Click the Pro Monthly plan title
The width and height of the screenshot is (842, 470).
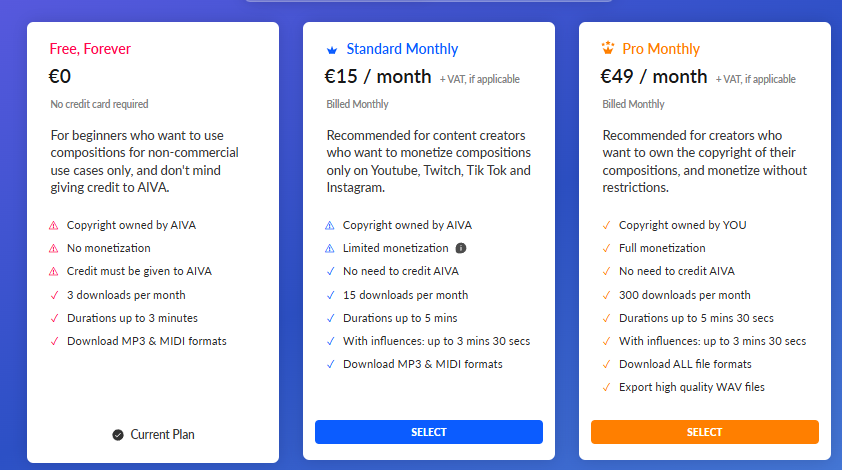click(x=661, y=49)
